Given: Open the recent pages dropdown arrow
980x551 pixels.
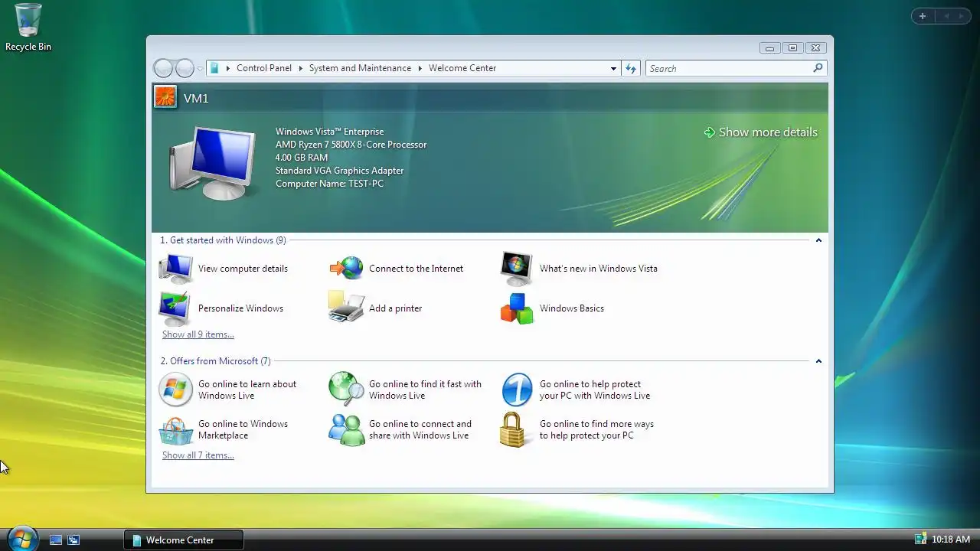Looking at the screenshot, I should click(x=200, y=69).
